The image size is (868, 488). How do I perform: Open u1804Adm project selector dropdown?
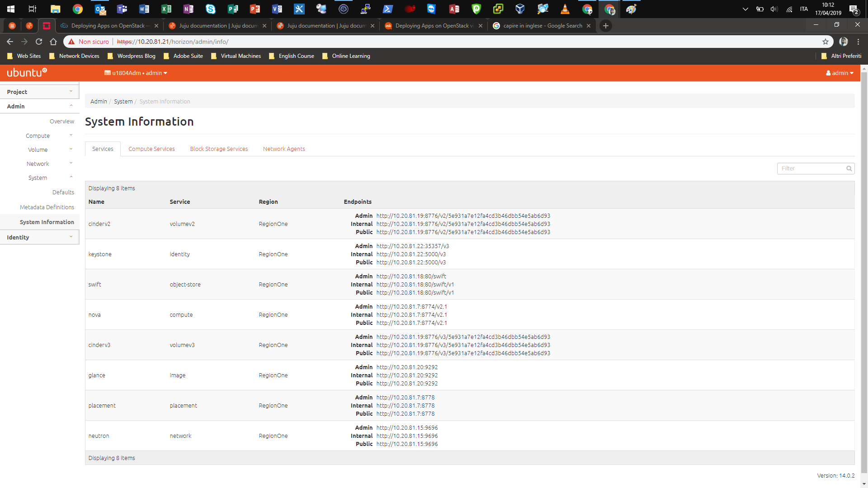point(136,73)
